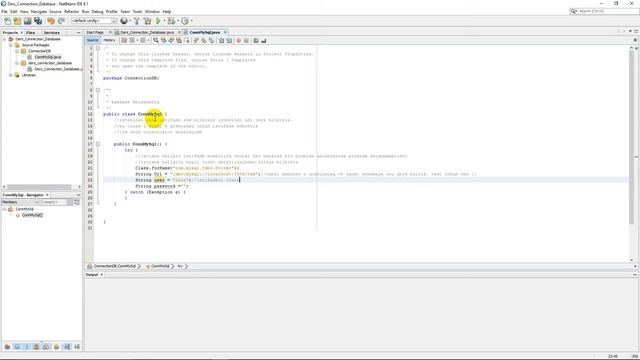Click the Debug Project toolbar icon

(171, 21)
